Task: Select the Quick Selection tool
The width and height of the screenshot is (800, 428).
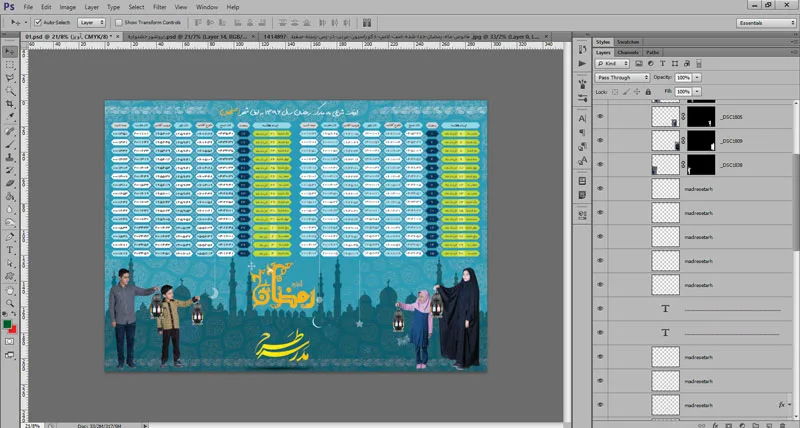Action: click(x=10, y=91)
